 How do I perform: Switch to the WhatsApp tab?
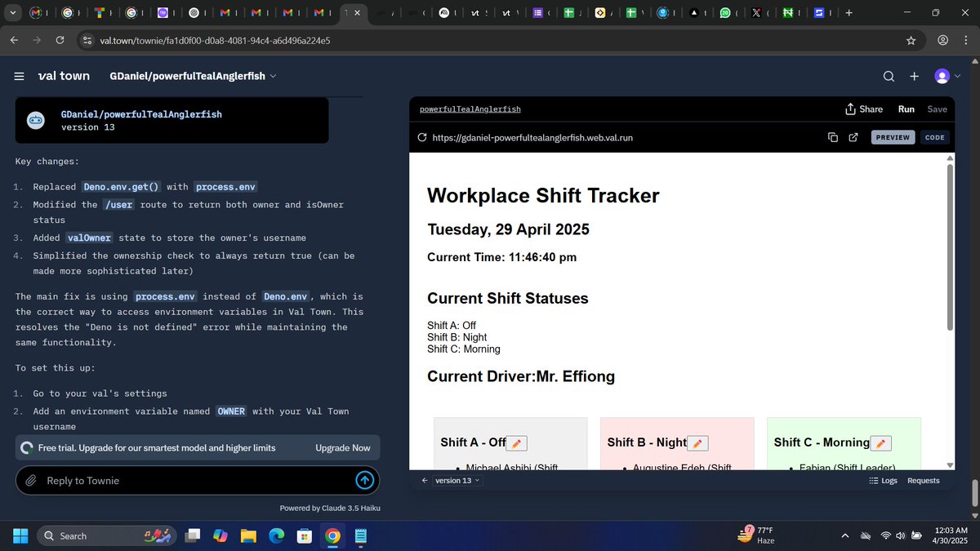[x=731, y=13]
